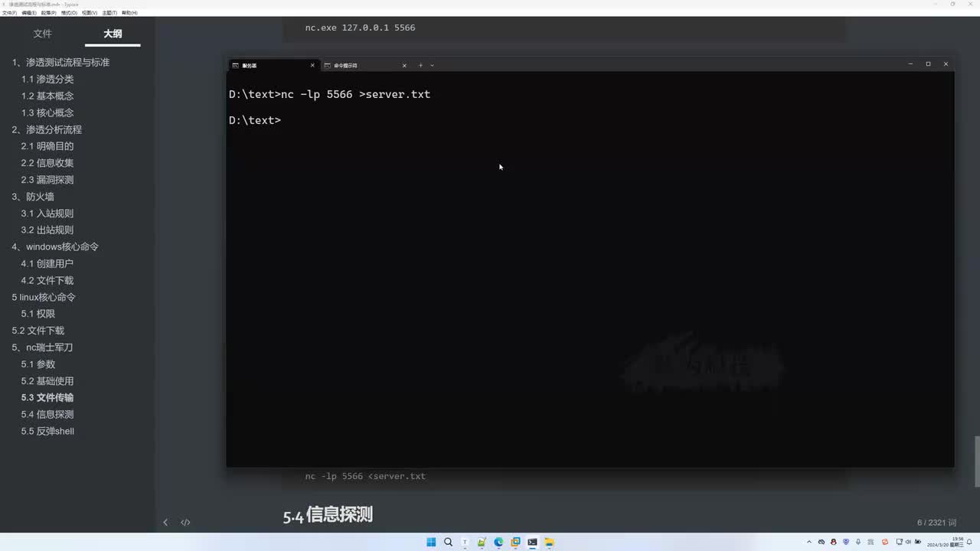
Task: Select the 命令提示符 terminal tab
Action: (x=365, y=65)
